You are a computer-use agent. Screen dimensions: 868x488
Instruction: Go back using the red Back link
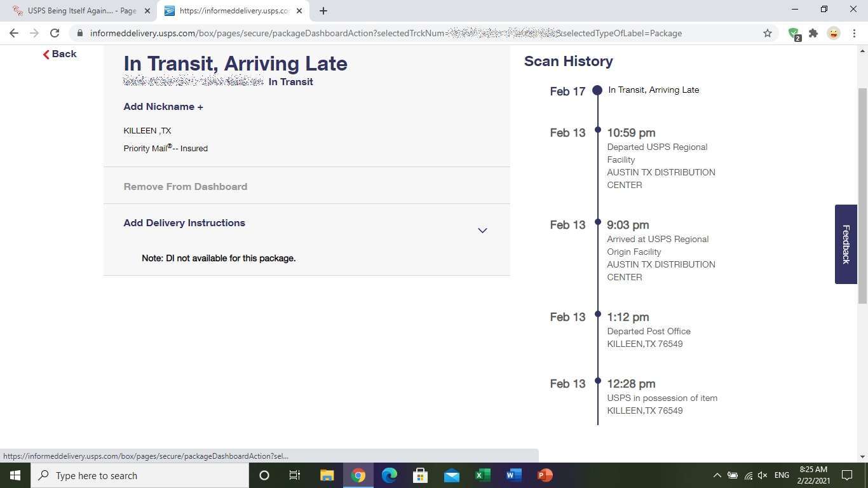(60, 54)
